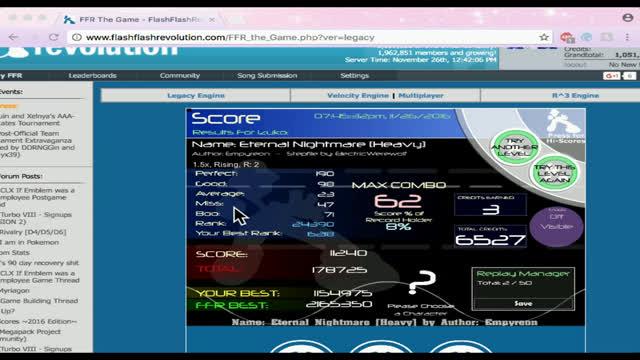Open the Chrome profile avatar icon
This screenshot has width=640, height=360.
(627, 18)
